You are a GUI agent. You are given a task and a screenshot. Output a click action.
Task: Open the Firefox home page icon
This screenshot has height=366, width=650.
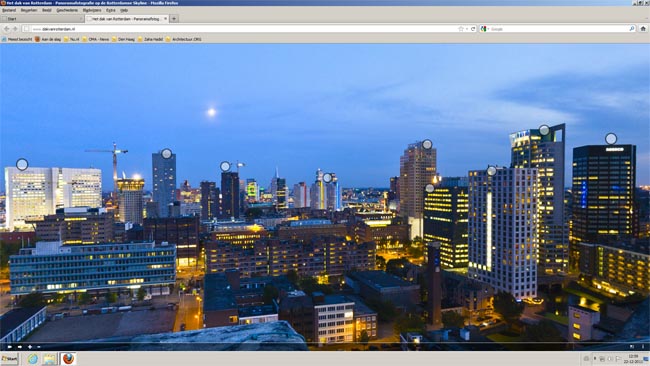[643, 29]
